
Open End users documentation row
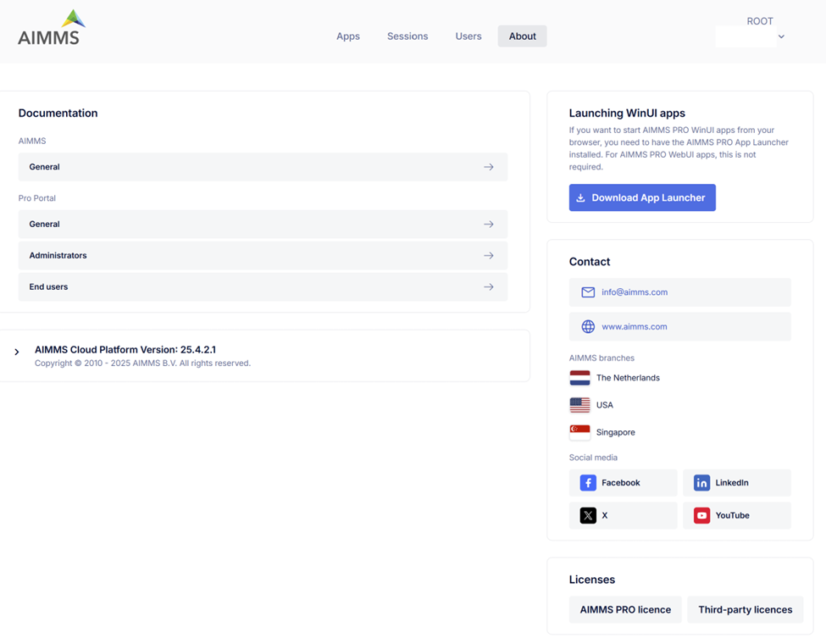[263, 286]
